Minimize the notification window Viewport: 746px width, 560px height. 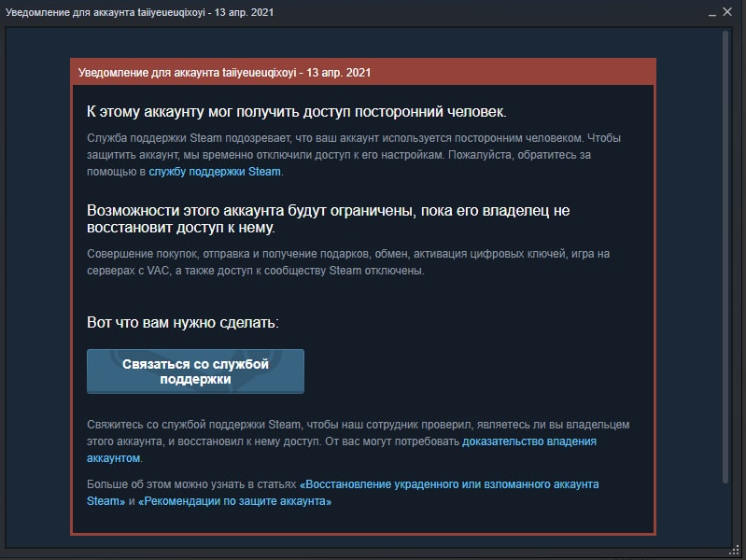point(711,13)
